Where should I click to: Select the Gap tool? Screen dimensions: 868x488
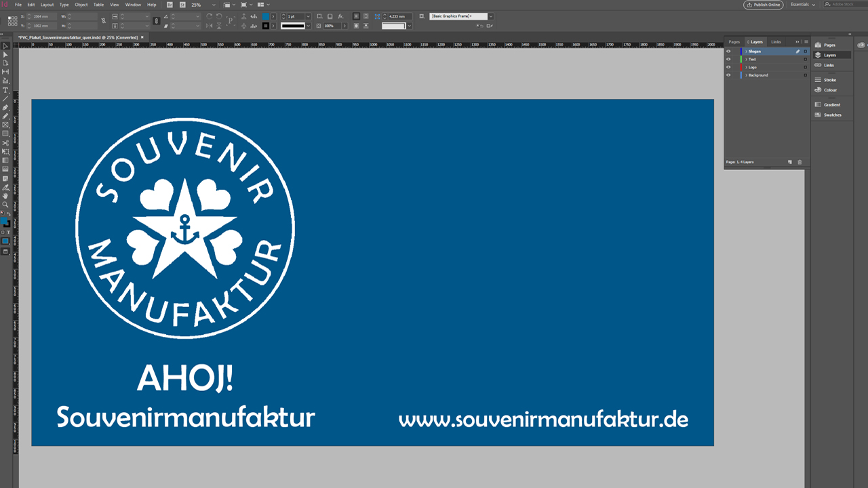coord(5,71)
